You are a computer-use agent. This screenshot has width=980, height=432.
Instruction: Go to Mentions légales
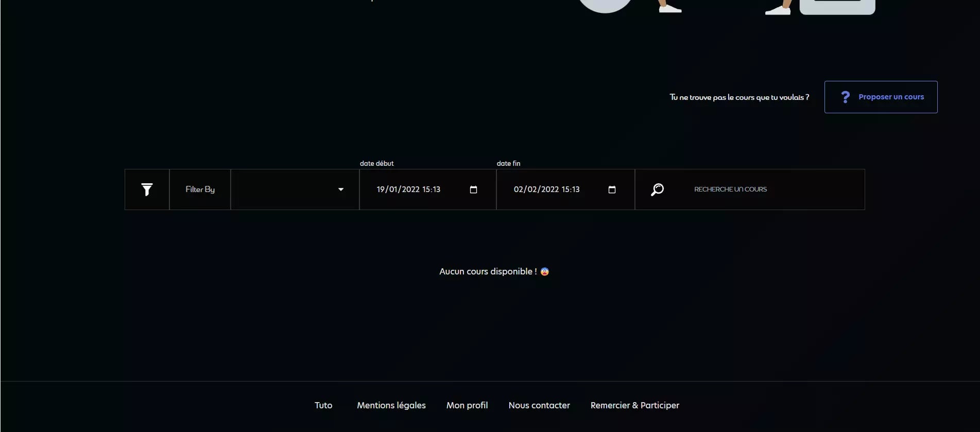(391, 405)
